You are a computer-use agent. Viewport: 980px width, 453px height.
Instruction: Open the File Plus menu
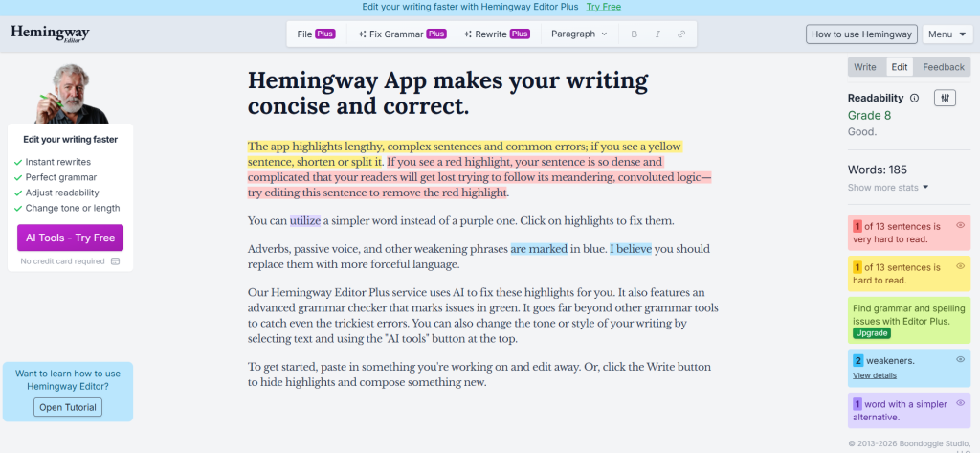316,34
